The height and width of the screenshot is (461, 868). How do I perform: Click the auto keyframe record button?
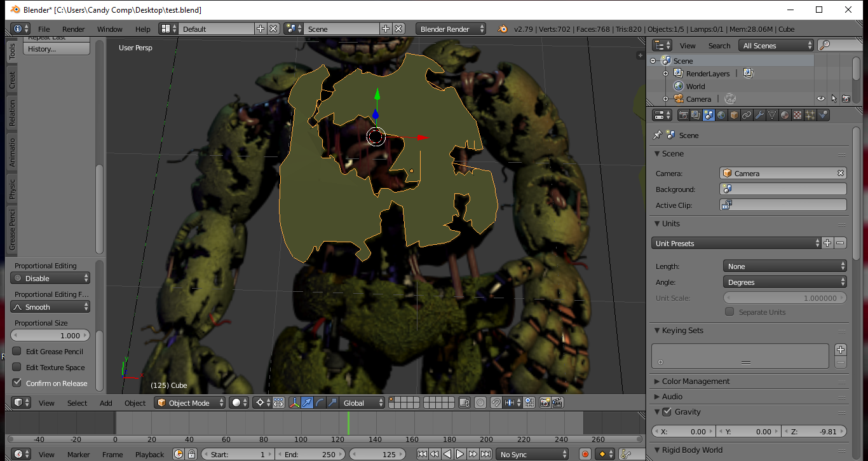(x=585, y=454)
